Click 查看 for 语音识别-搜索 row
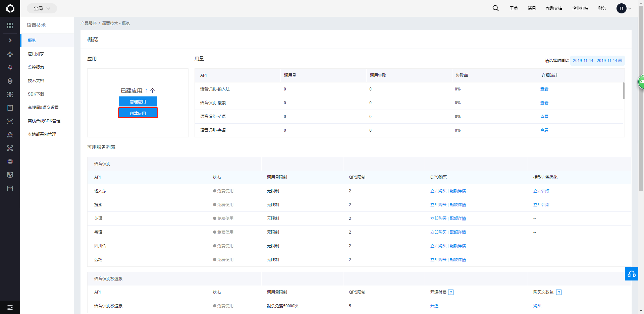 click(x=544, y=103)
